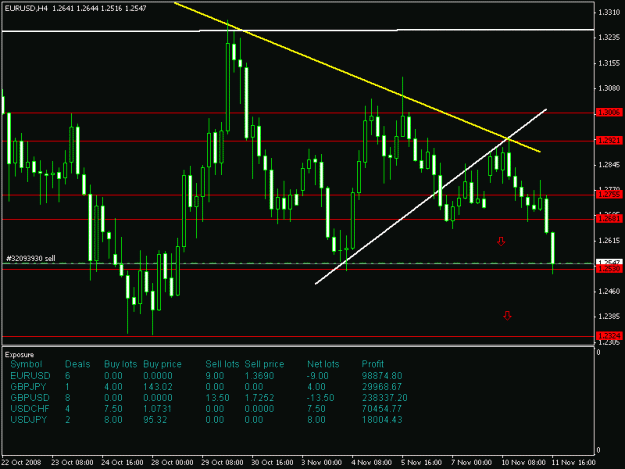Click the USDJPY profit value 18004.43
625x469 pixels.
[382, 420]
